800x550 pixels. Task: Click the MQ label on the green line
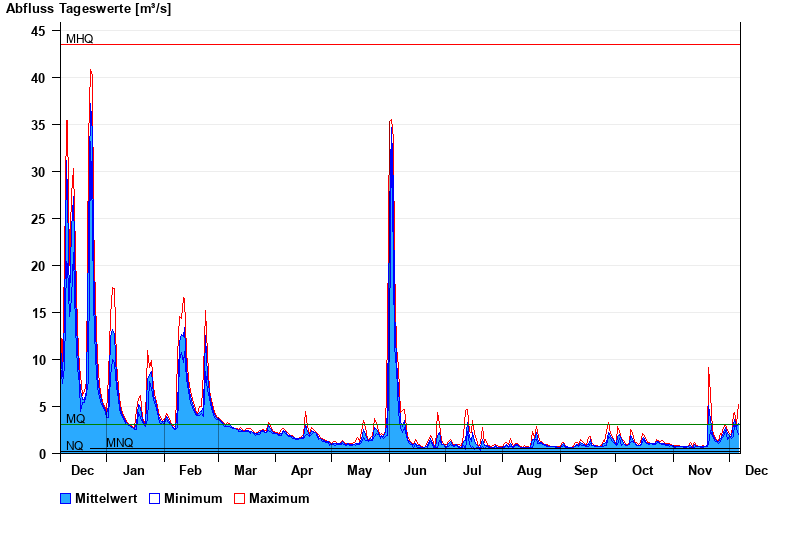(x=75, y=419)
